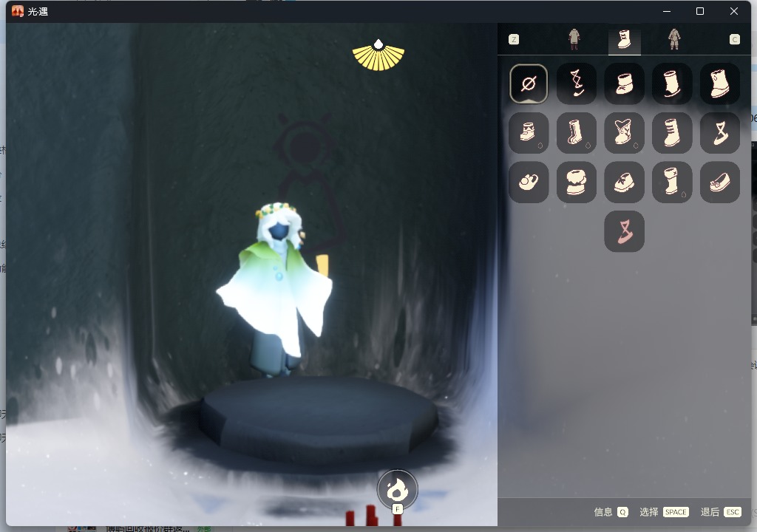
Task: Switch to the full-body costume tab
Action: [674, 39]
